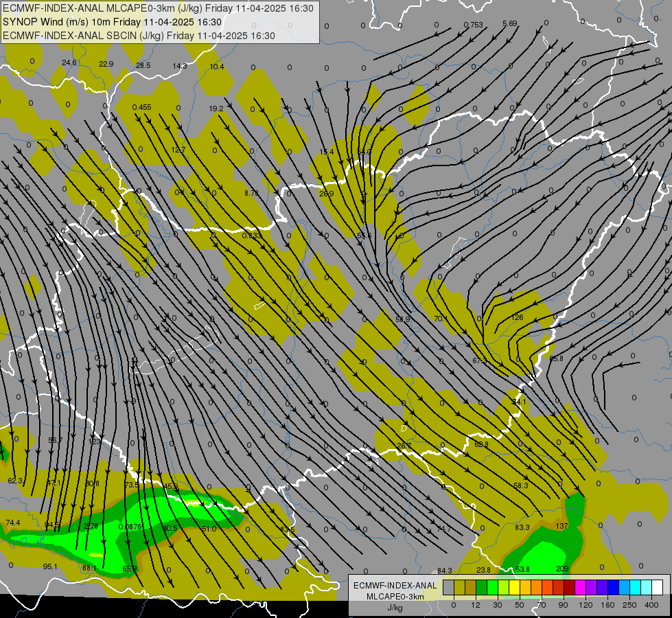Image resolution: width=672 pixels, height=618 pixels.
Task: Click the map value 83.3
Action: point(522,527)
